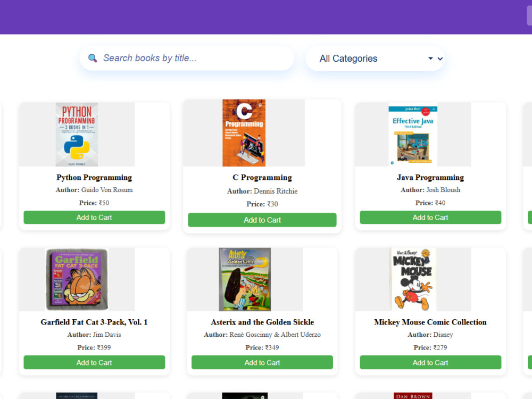Viewport: 532px width, 399px height.
Task: Click the 'Java Programming' title
Action: (x=430, y=178)
